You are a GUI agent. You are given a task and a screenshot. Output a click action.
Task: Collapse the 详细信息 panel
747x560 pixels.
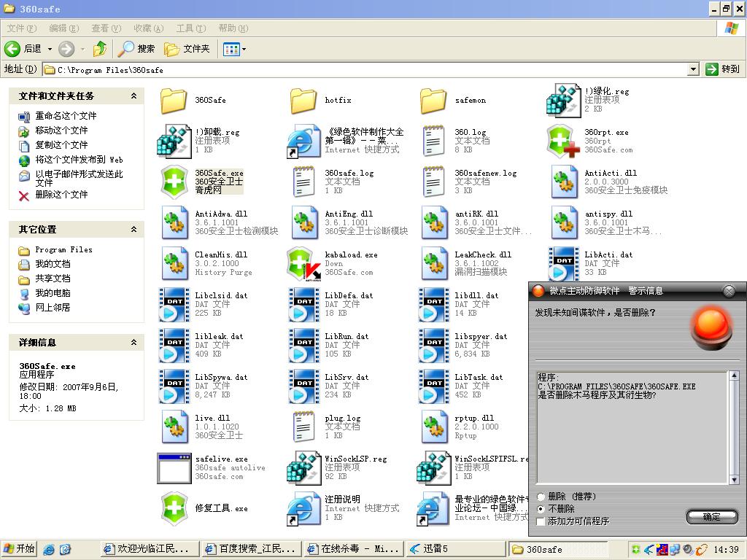coord(134,343)
